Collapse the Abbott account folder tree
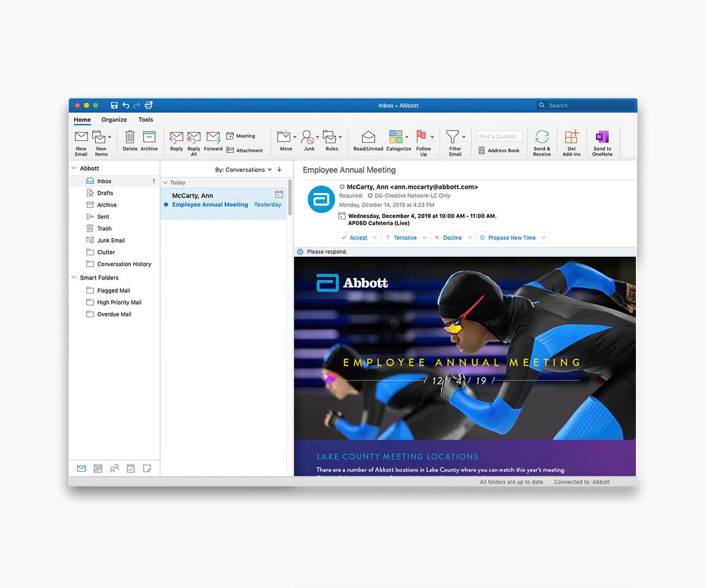This screenshot has height=588, width=706. (x=74, y=168)
